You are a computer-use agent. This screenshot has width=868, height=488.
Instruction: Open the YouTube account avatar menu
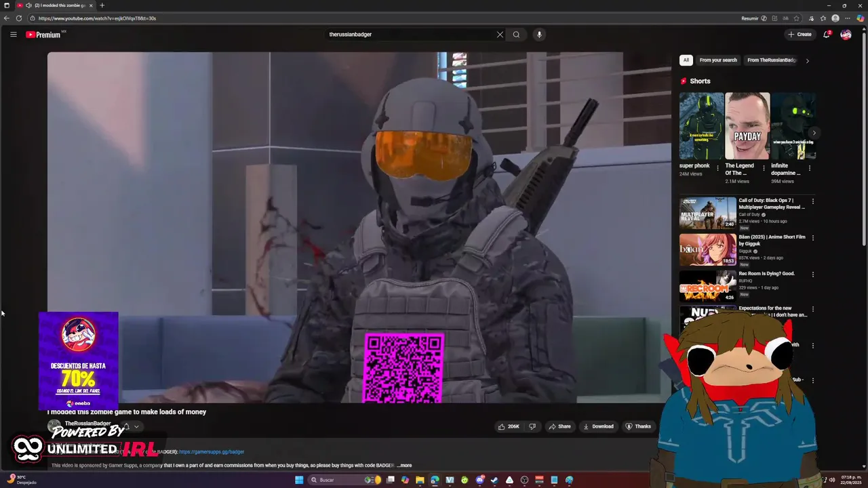tap(846, 35)
